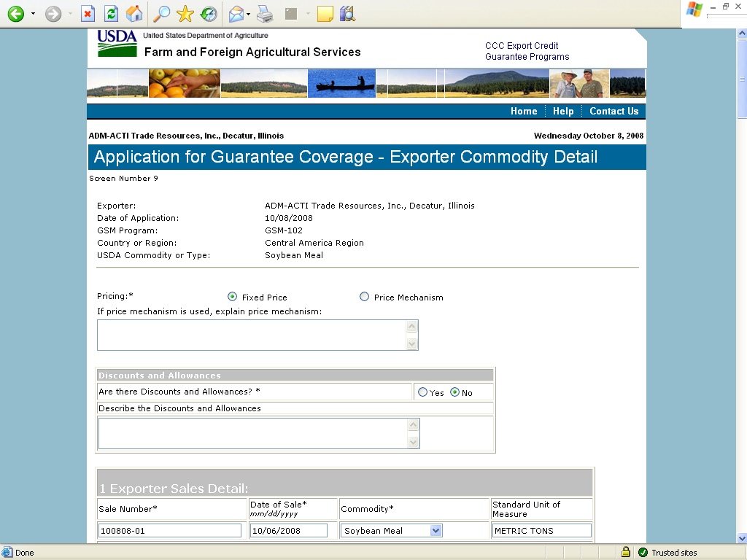Click the grey Forward arrow button
Screen dimensions: 747x560
click(53, 14)
